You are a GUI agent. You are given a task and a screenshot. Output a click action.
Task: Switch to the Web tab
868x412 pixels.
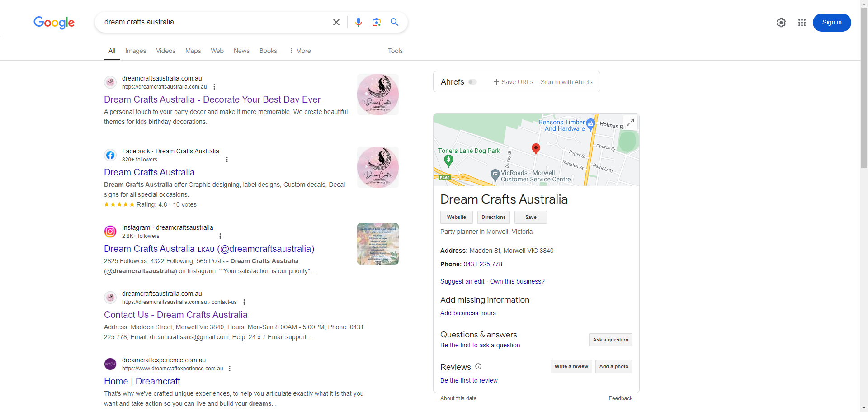(x=217, y=51)
